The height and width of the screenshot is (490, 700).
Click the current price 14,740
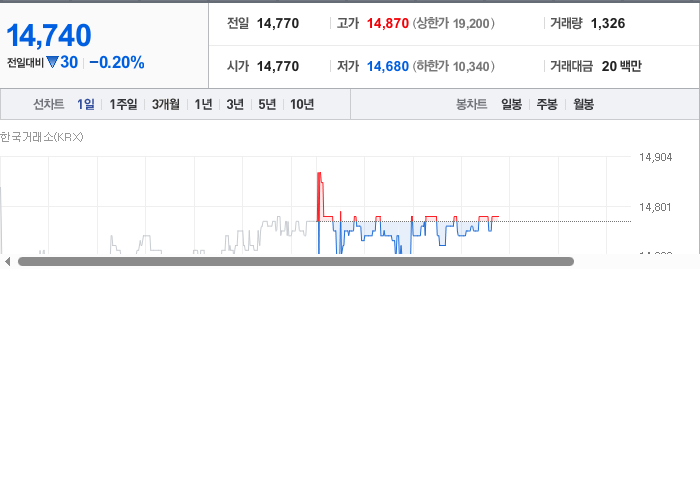[49, 36]
